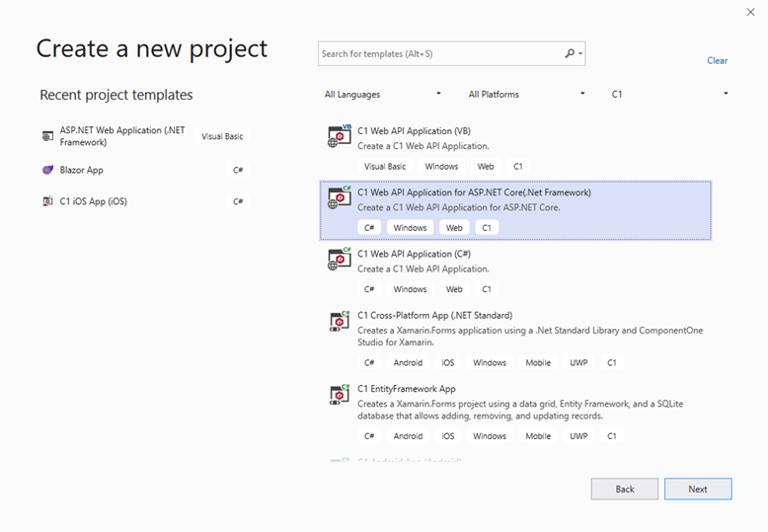Screen dimensions: 768x532
Task: Click the Blazor App icon in recents
Action: tap(47, 170)
